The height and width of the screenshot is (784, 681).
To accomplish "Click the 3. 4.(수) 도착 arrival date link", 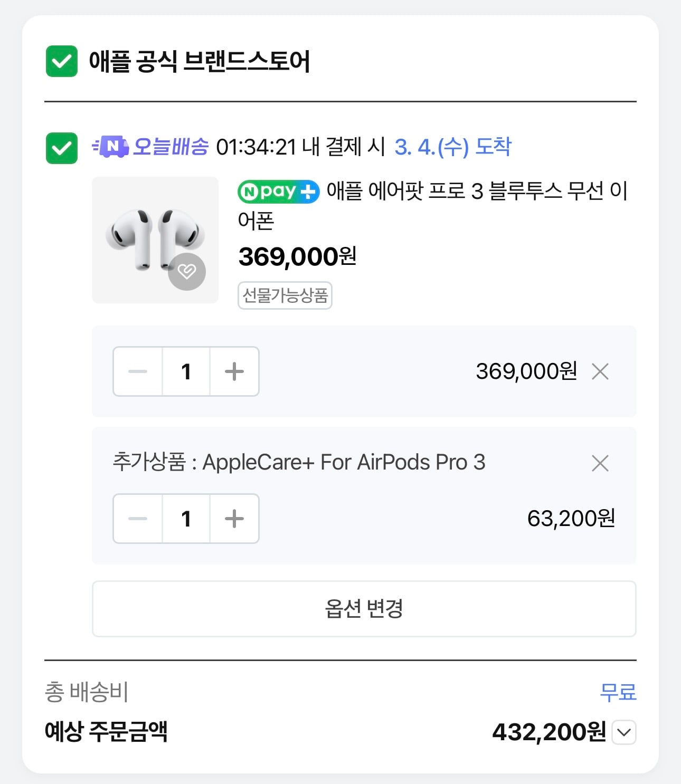I will point(453,147).
